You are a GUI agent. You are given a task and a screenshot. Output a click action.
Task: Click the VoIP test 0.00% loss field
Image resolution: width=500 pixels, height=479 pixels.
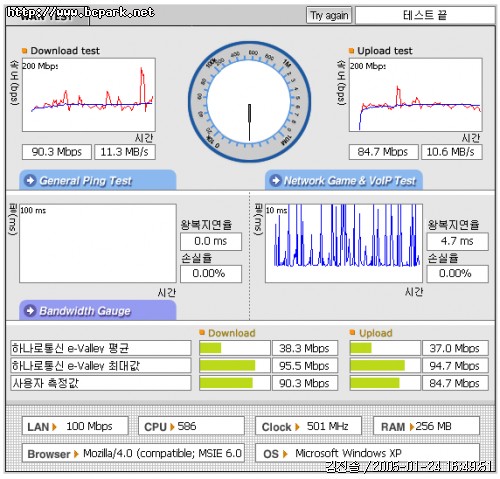click(x=457, y=274)
